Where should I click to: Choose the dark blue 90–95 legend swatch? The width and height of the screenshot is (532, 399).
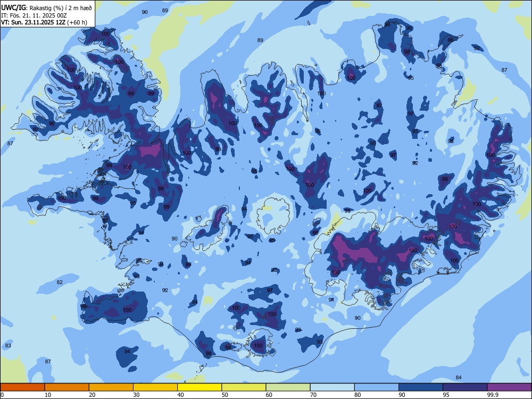tap(421, 387)
